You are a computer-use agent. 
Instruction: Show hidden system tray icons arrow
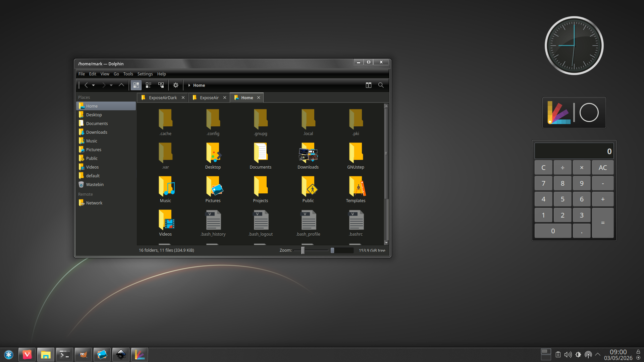598,354
